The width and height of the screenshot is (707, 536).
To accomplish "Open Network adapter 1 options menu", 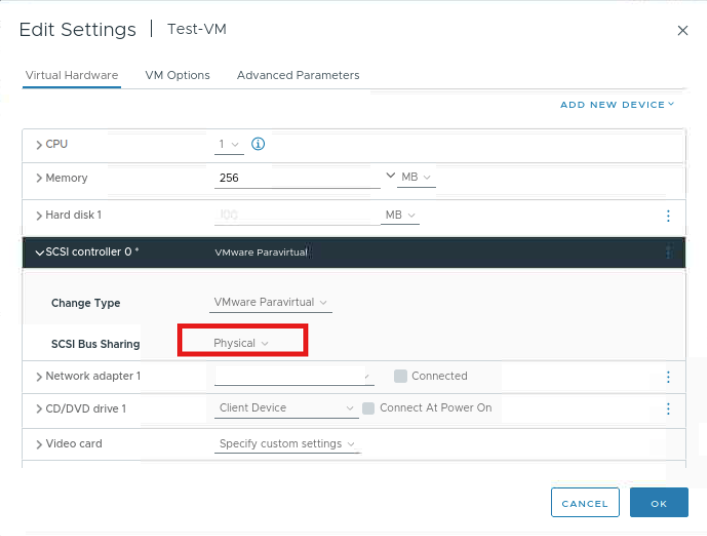I will [668, 377].
